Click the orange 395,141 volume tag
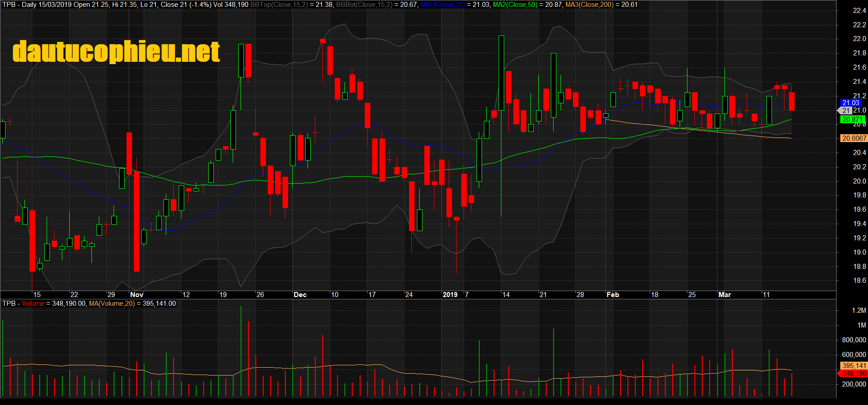868x405 pixels. [x=854, y=366]
